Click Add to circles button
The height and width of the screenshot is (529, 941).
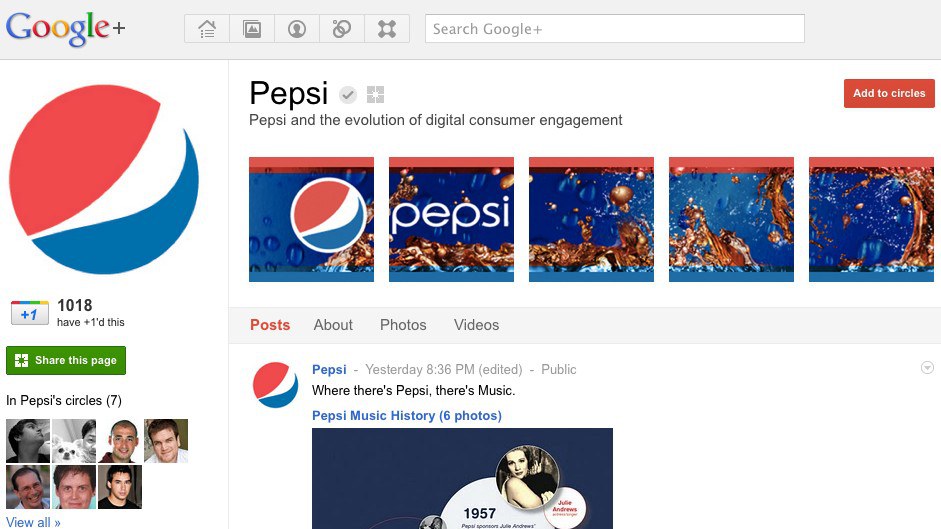coord(889,93)
